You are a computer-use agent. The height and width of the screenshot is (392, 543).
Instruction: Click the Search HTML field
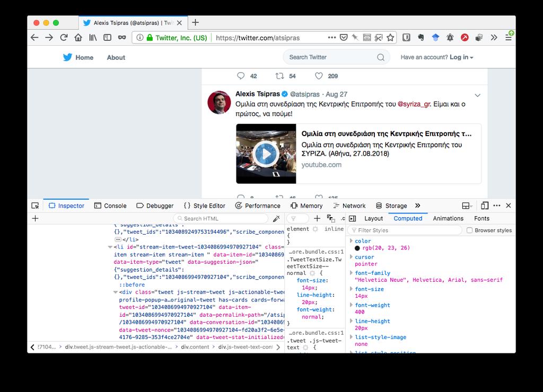[x=221, y=218]
